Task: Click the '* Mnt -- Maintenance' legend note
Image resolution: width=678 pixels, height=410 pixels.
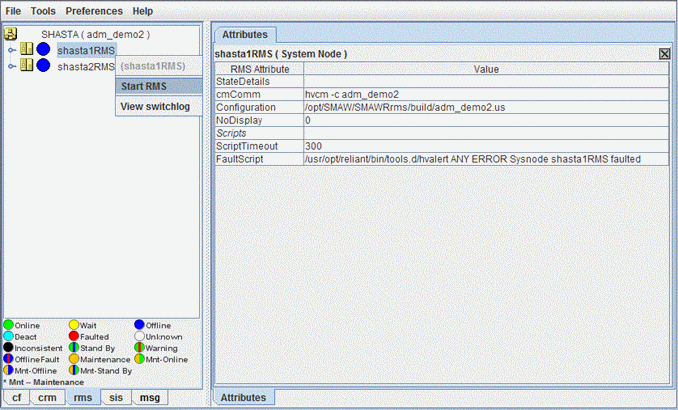Action: pyautogui.click(x=44, y=382)
